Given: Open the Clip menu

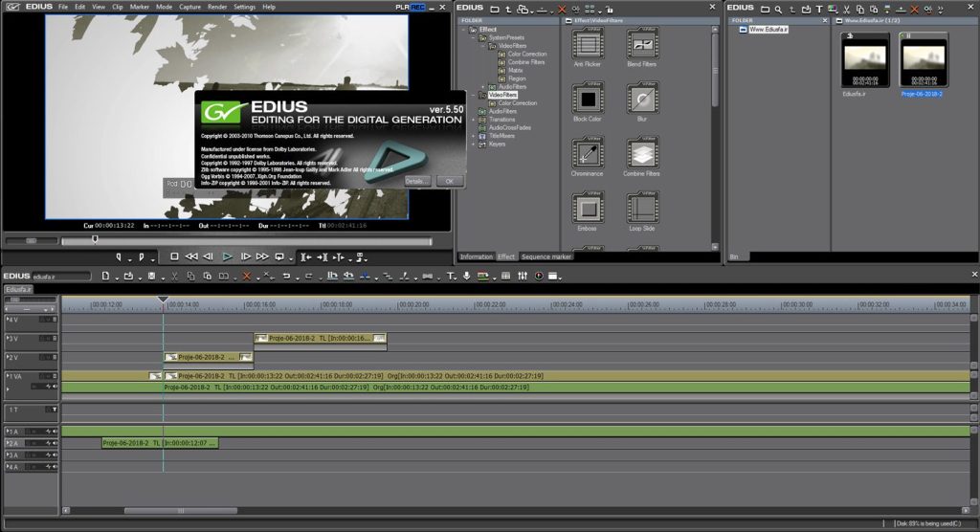Looking at the screenshot, I should [x=118, y=7].
